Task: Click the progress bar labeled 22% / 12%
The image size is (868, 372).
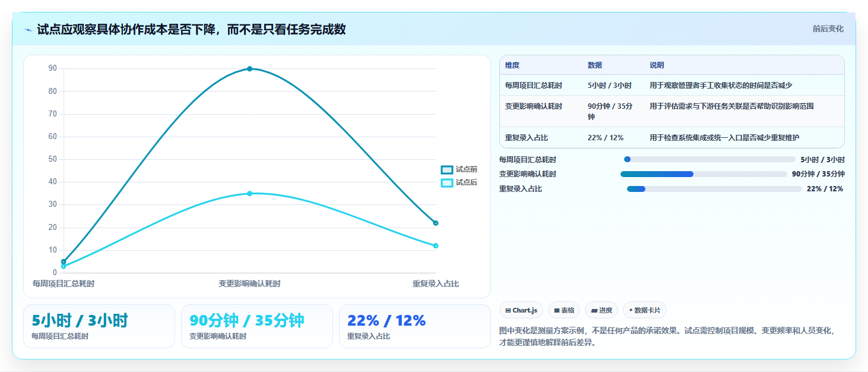Action: 714,189
